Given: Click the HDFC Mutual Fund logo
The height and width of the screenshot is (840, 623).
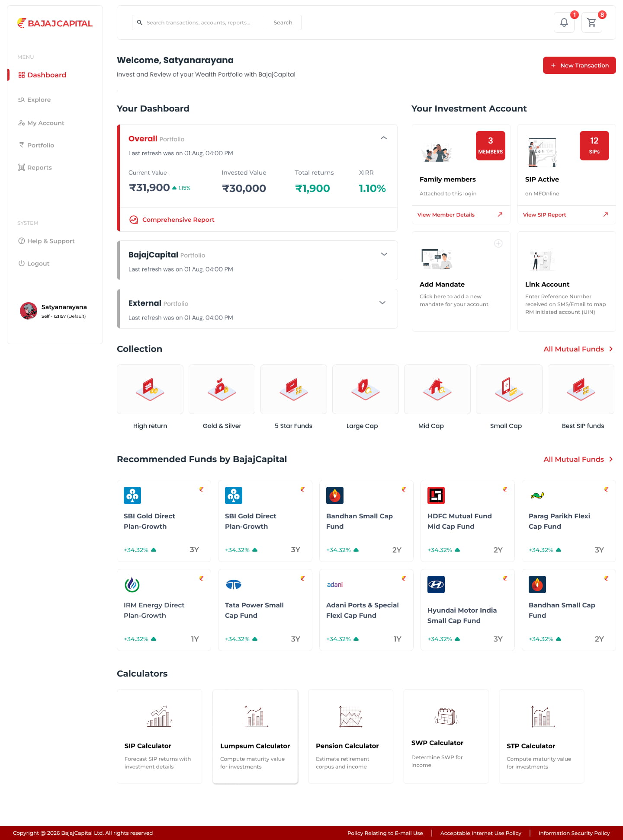Looking at the screenshot, I should point(436,495).
